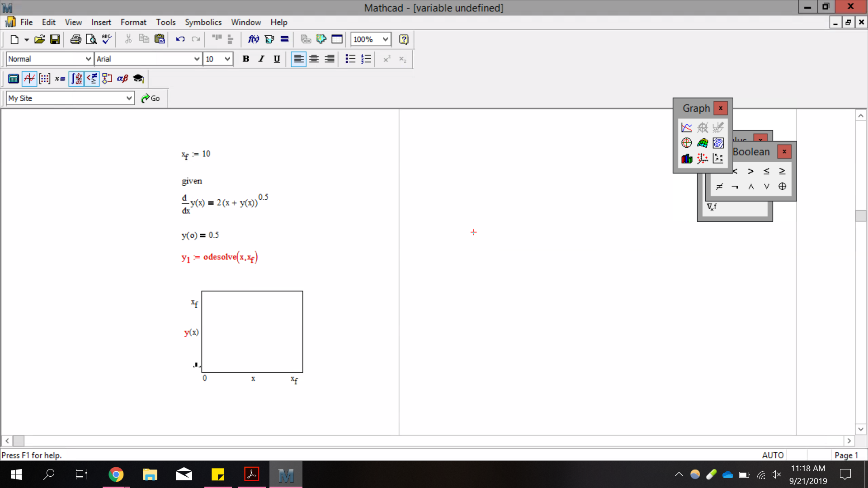Insert a Surface plot from the Graph palette
Viewport: 868px width, 488px height.
tap(702, 143)
